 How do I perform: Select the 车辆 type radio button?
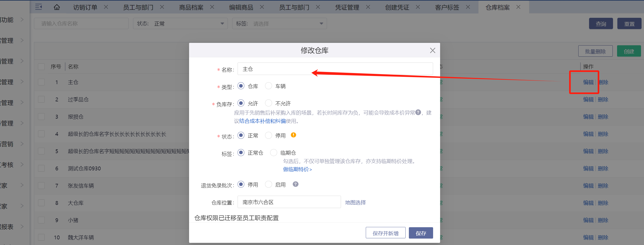(x=269, y=86)
